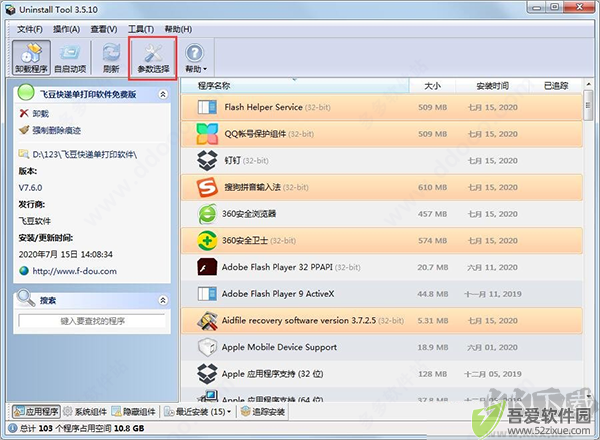Click the red X 卸载 uninstall icon
Image resolution: width=600 pixels, height=440 pixels.
tap(24, 113)
